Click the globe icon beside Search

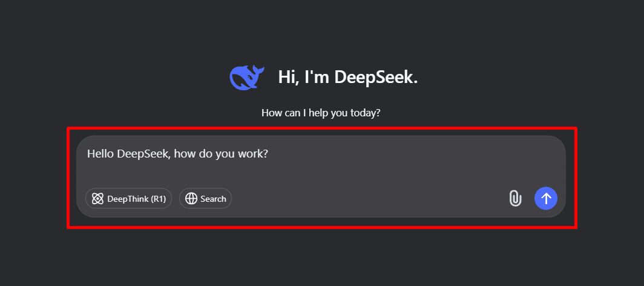(x=191, y=199)
